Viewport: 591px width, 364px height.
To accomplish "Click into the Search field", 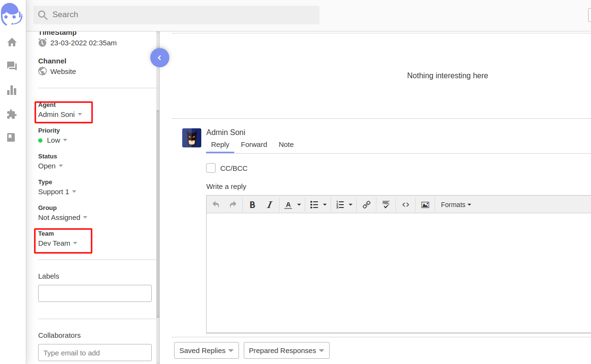I will [176, 15].
